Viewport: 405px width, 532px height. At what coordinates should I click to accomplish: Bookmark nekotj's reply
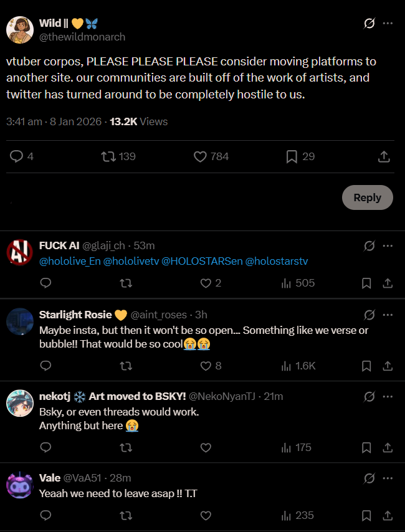click(x=367, y=447)
